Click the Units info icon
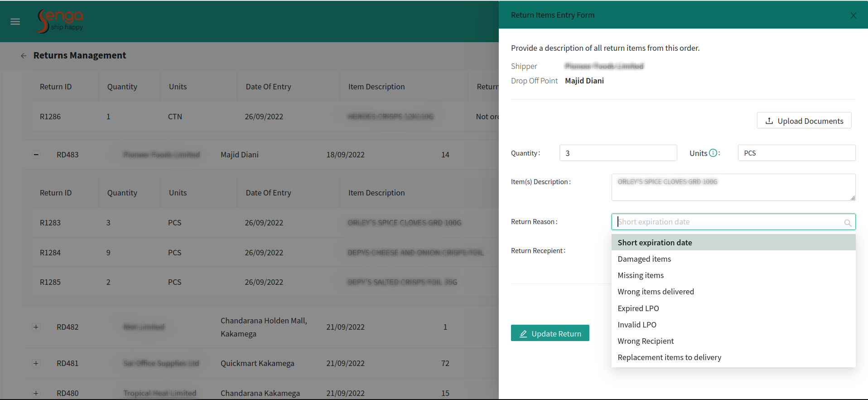Screen dimensions: 868x400 point(713,153)
